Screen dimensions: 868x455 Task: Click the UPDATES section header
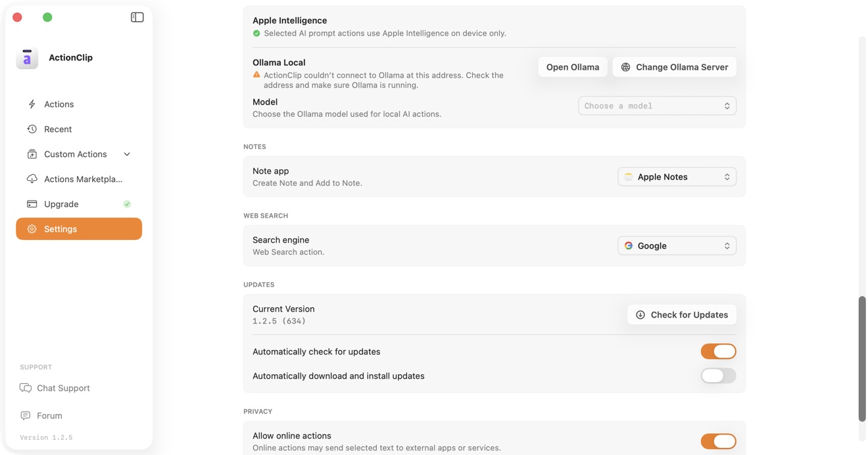click(x=258, y=285)
